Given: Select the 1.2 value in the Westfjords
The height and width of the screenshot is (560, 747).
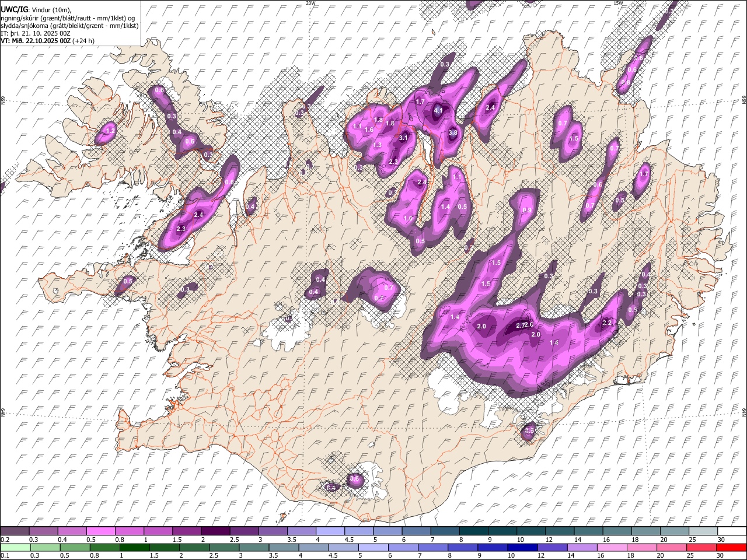Looking at the screenshot, I should coord(110,131).
